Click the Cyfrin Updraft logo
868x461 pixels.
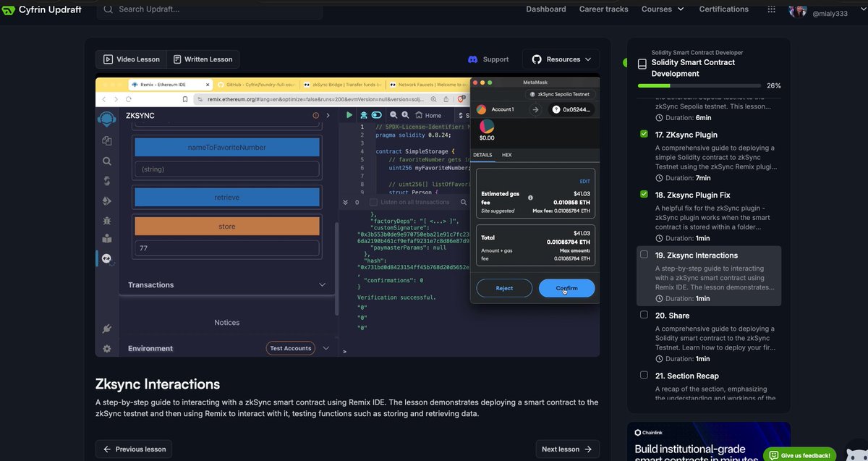41,9
